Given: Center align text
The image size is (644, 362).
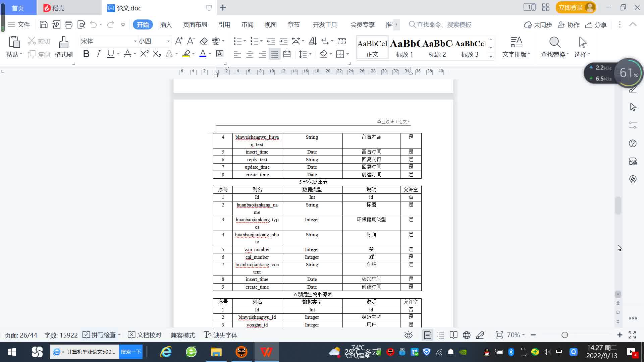Looking at the screenshot, I should (250, 54).
